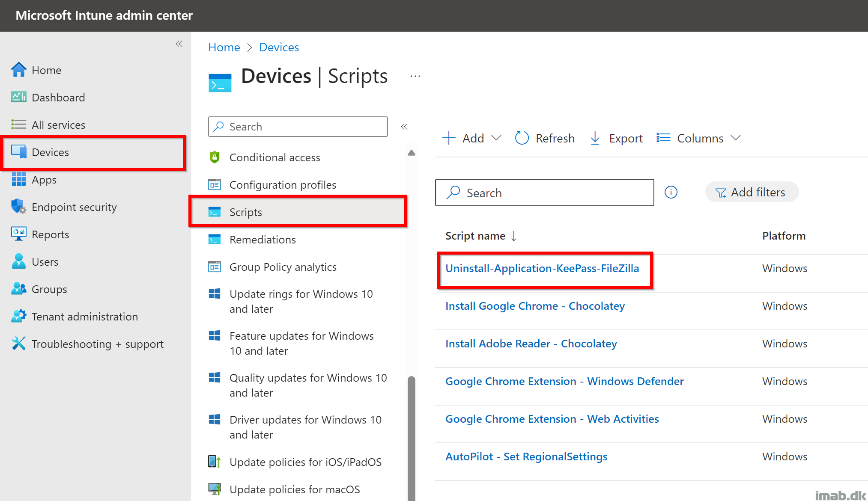Click the Add filters button
Image resolution: width=868 pixels, height=501 pixels.
[x=752, y=192]
